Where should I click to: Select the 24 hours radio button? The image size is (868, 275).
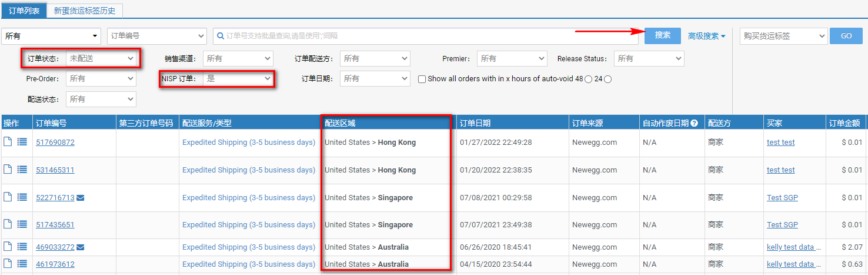coord(607,79)
